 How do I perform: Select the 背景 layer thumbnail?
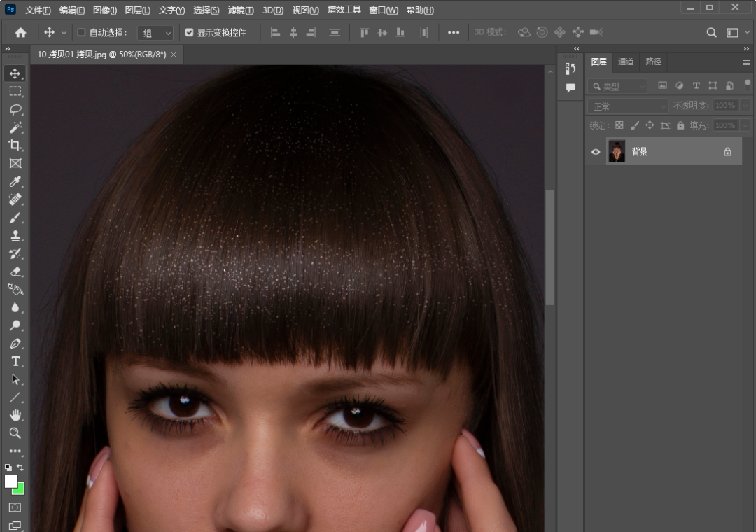point(617,151)
